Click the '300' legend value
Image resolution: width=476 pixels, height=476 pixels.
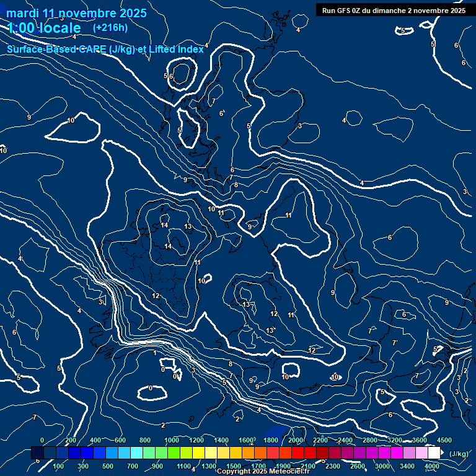83,466
